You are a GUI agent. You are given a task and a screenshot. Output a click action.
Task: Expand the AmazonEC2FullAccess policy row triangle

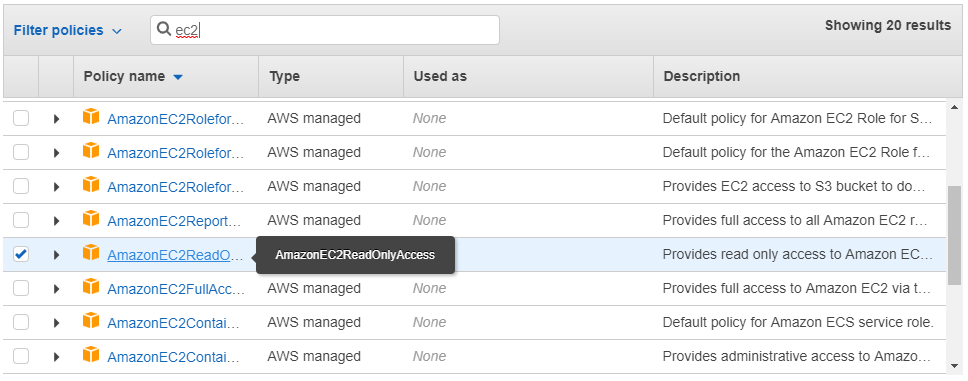[x=56, y=288]
